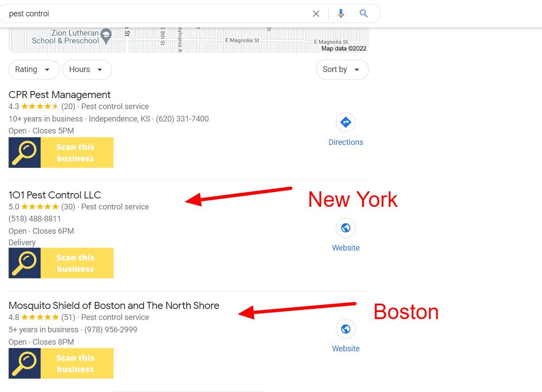This screenshot has width=542, height=392.
Task: Expand the Sort by dropdown
Action: [x=342, y=69]
